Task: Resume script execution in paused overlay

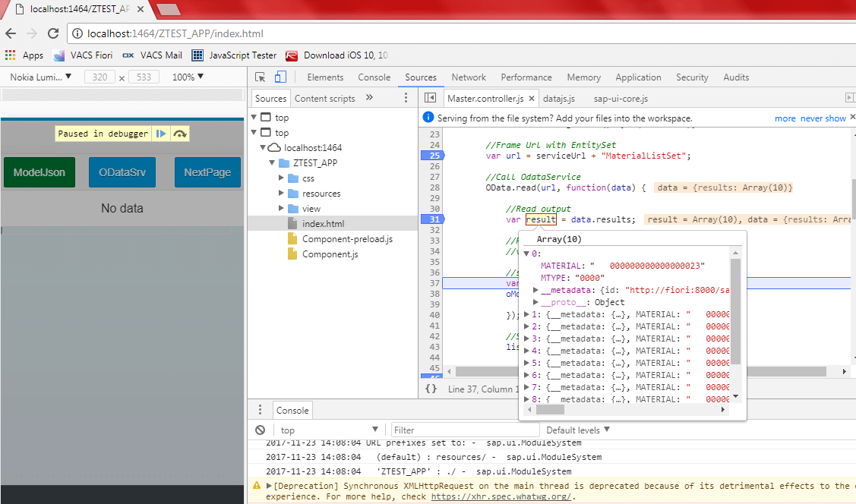Action: (x=161, y=134)
